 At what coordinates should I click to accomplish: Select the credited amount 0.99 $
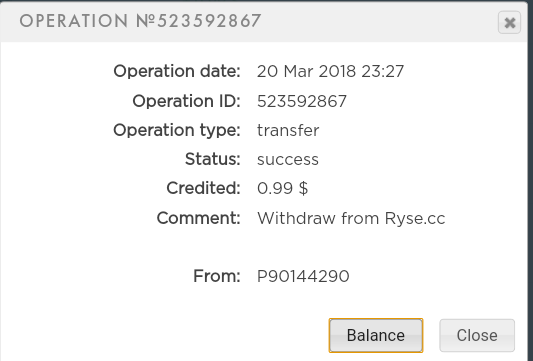click(282, 188)
